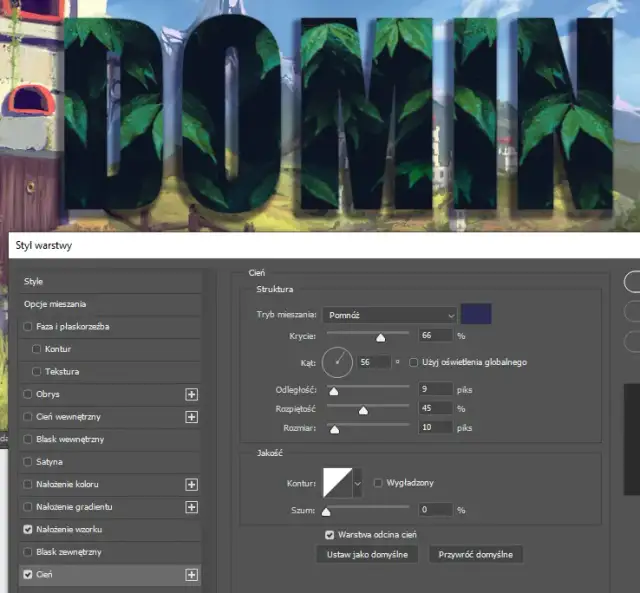Screen dimensions: 640x593
Task: Click the angle dial for Kąt
Action: point(337,362)
